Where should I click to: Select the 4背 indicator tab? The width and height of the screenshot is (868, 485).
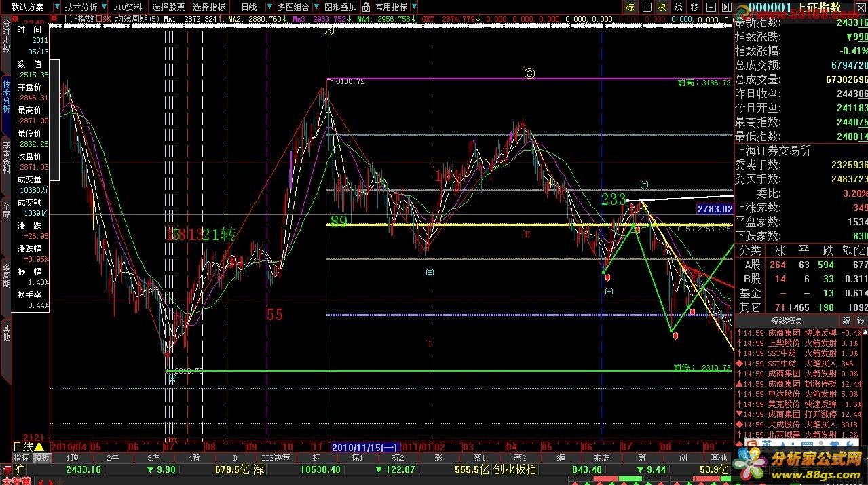[195, 458]
